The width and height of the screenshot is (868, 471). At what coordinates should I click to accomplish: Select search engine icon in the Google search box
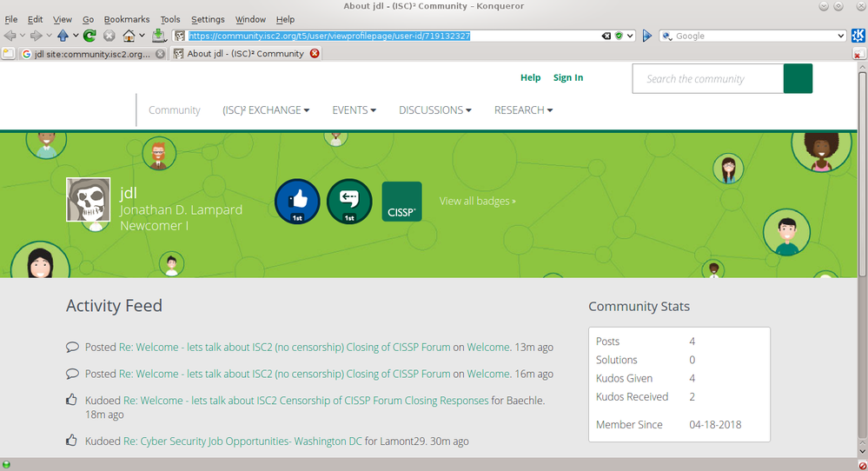[667, 36]
